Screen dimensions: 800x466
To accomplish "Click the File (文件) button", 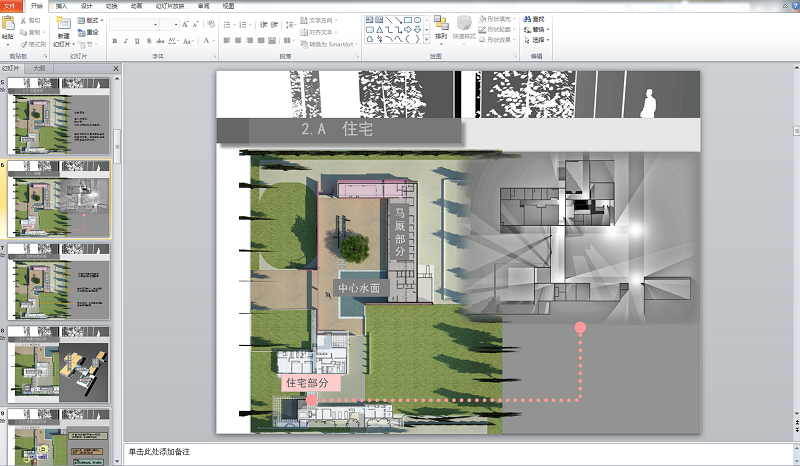I will click(11, 5).
